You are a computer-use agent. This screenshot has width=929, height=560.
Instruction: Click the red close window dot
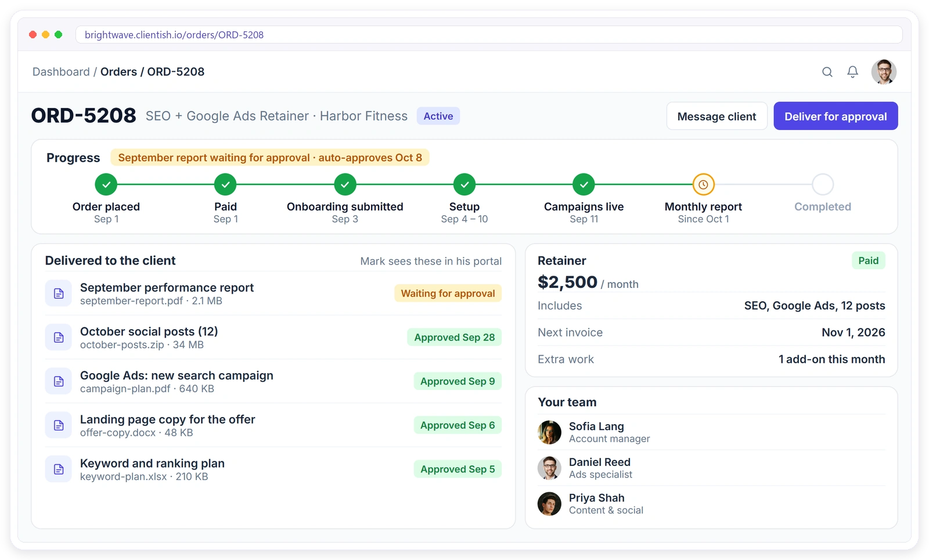pyautogui.click(x=33, y=35)
